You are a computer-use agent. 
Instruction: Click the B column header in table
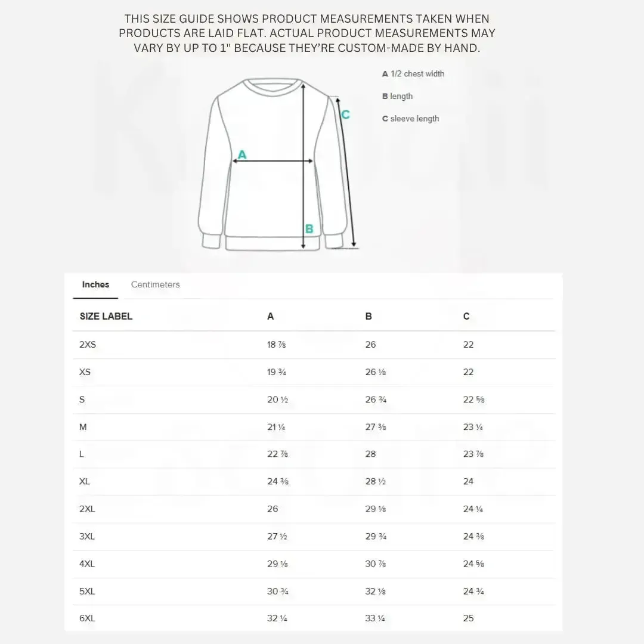pyautogui.click(x=369, y=316)
